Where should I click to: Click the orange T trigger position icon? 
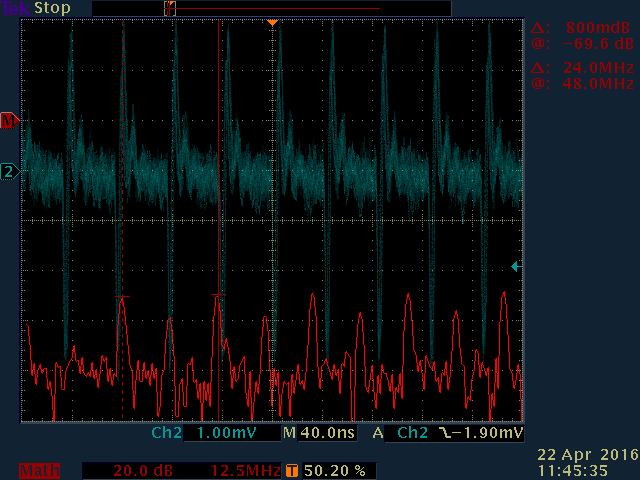(x=291, y=471)
